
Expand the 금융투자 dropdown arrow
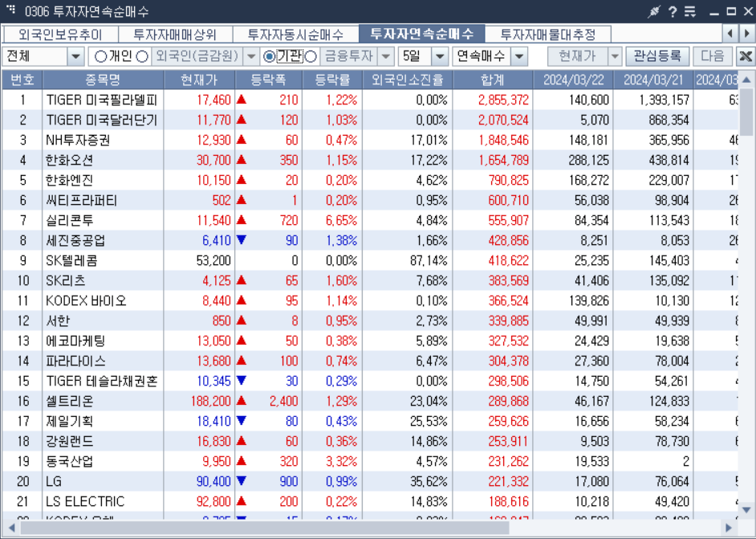386,57
